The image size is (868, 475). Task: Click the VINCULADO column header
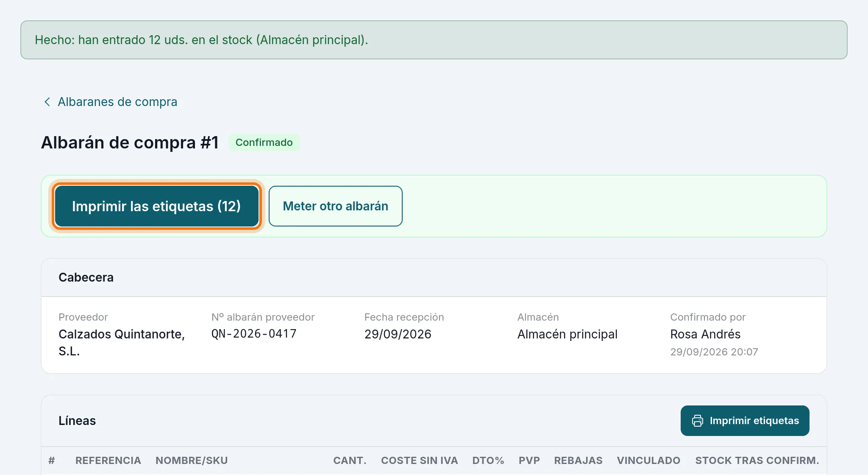[648, 461]
